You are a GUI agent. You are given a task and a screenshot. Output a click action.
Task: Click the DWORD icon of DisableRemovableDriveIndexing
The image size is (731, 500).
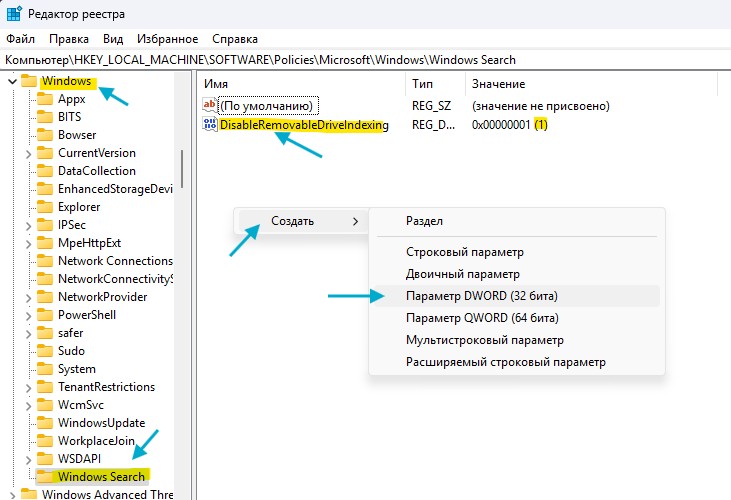210,124
